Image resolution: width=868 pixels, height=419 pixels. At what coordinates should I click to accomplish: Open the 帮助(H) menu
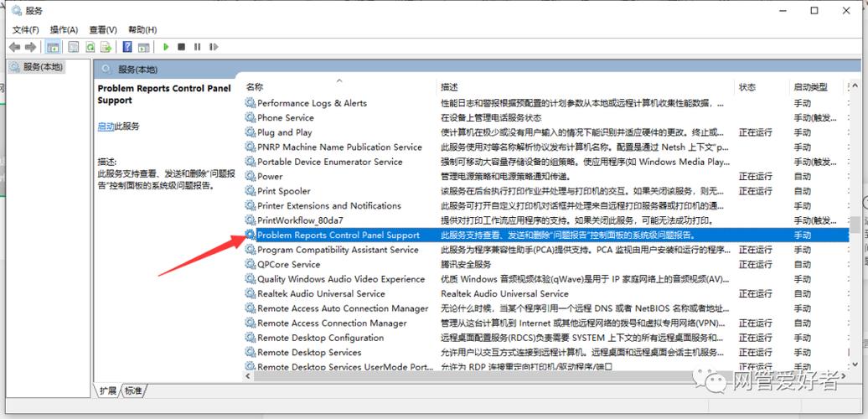142,29
